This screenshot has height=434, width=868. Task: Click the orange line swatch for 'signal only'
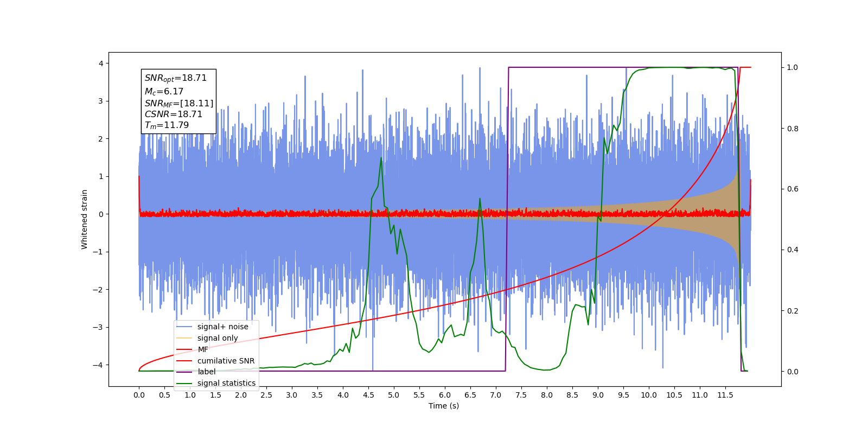184,338
